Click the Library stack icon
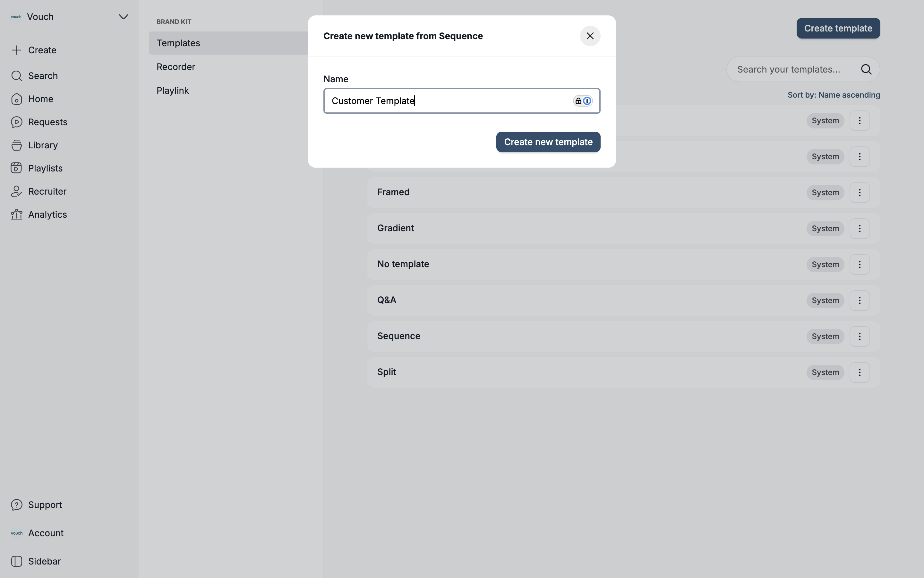The image size is (924, 578). click(x=16, y=145)
